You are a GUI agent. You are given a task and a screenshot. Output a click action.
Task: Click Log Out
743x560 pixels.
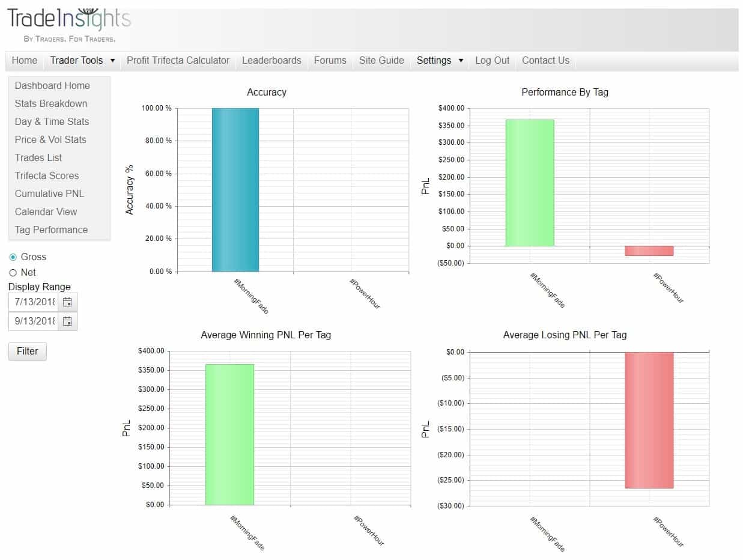coord(493,60)
